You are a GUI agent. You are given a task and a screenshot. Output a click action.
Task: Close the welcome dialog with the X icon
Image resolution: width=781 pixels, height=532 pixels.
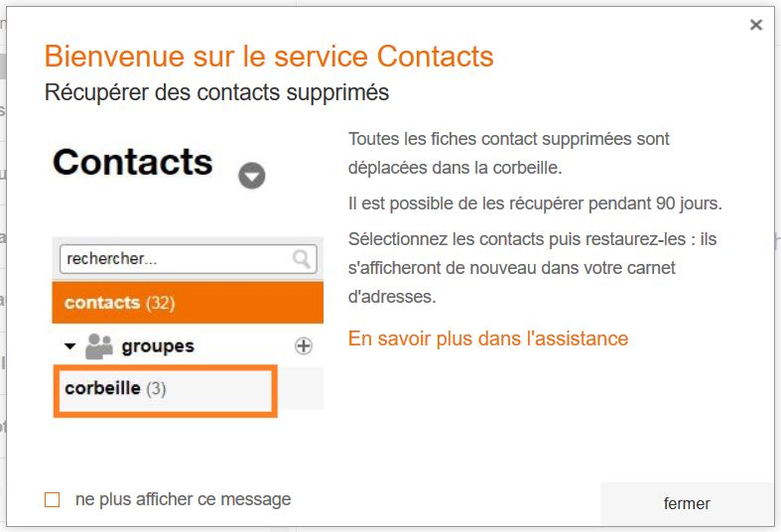tap(756, 26)
